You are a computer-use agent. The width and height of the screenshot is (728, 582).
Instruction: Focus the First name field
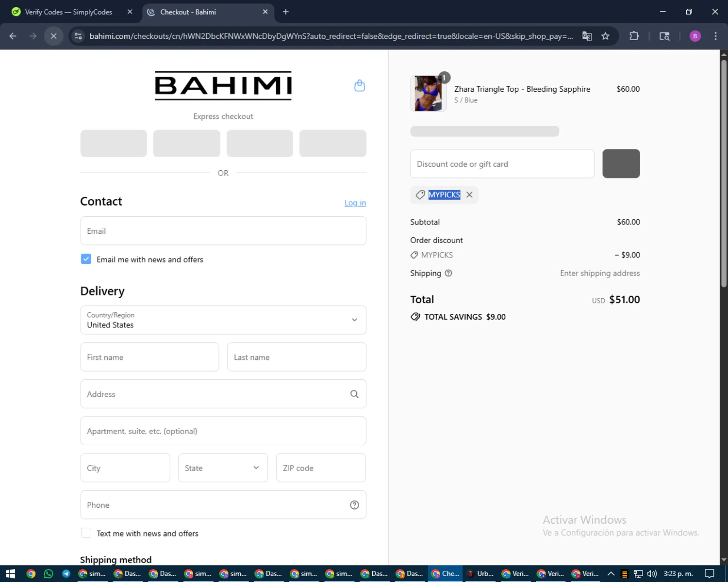click(149, 357)
